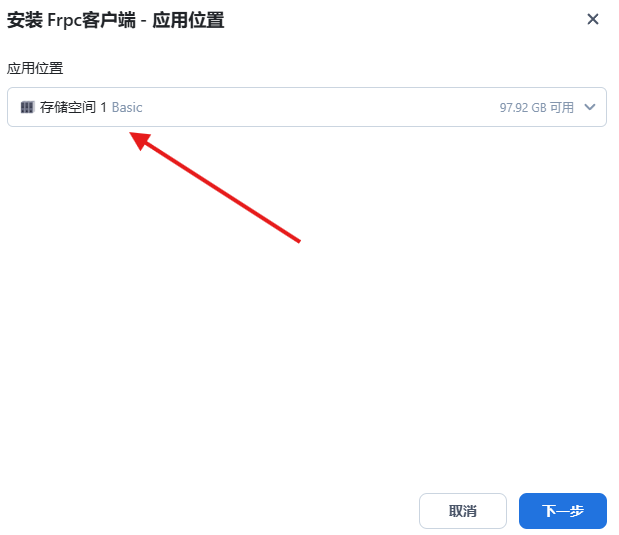This screenshot has height=535, width=619.
Task: Proceed to next step with blue button
Action: click(563, 511)
